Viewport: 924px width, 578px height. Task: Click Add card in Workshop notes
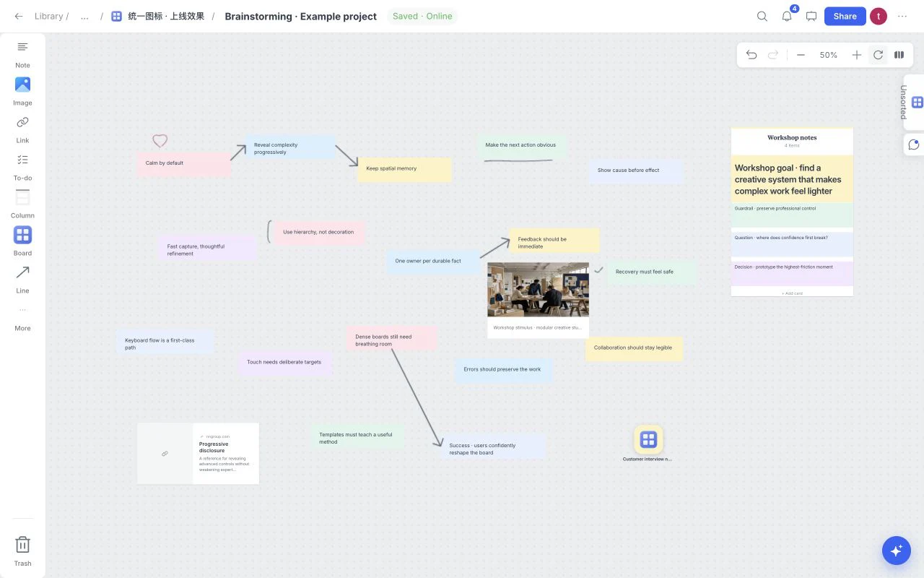click(792, 293)
